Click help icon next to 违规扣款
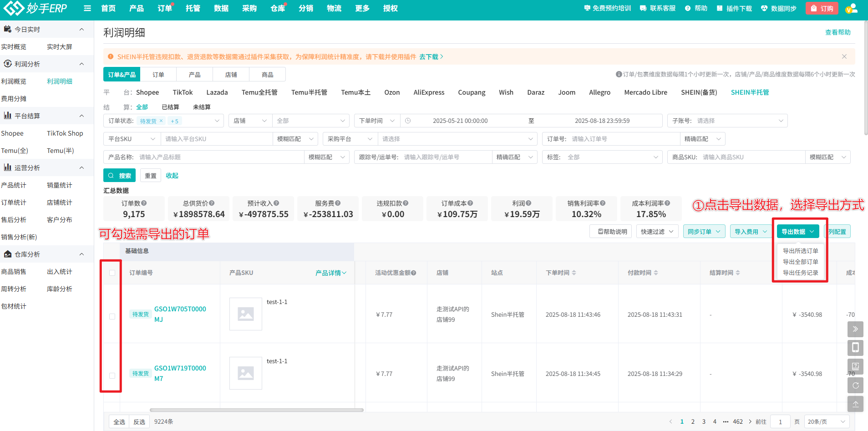868x431 pixels. (406, 203)
